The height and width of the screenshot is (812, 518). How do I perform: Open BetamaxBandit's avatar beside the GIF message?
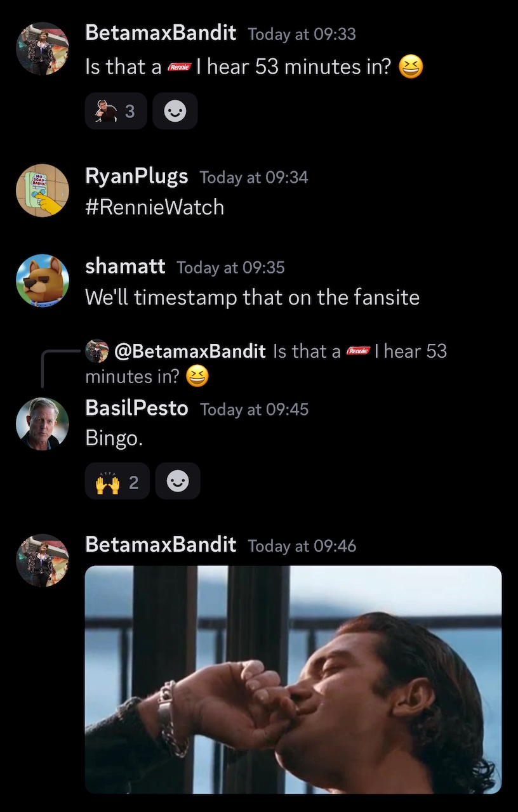coord(43,560)
